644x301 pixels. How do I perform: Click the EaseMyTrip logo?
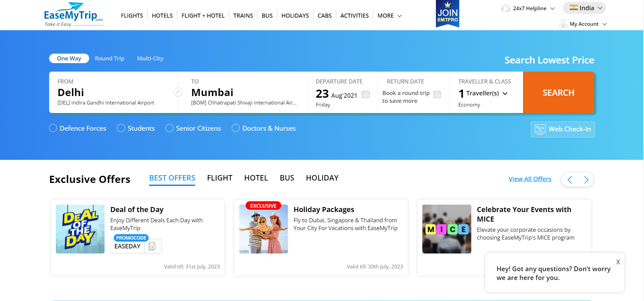coord(74,15)
